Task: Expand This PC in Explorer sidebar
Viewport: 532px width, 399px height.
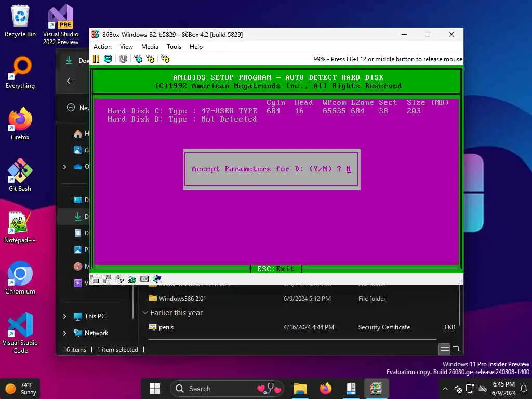Action: tap(64, 316)
